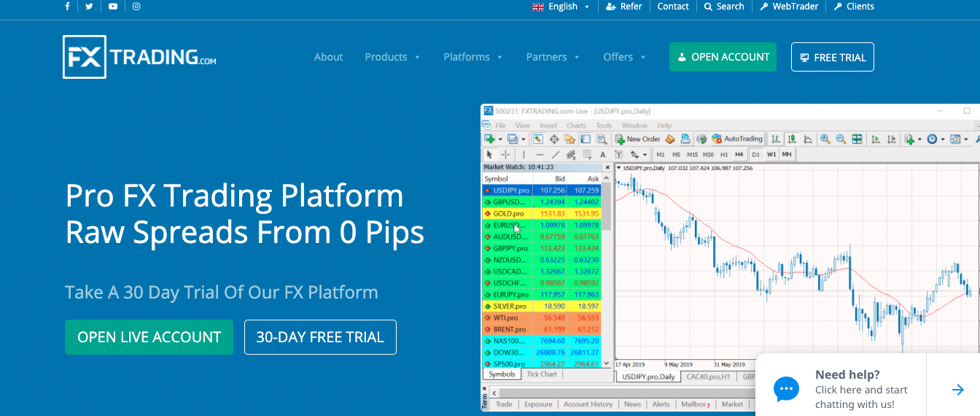This screenshot has height=416, width=980.
Task: Select the Crosshair tool in MetaTrader
Action: pos(505,154)
